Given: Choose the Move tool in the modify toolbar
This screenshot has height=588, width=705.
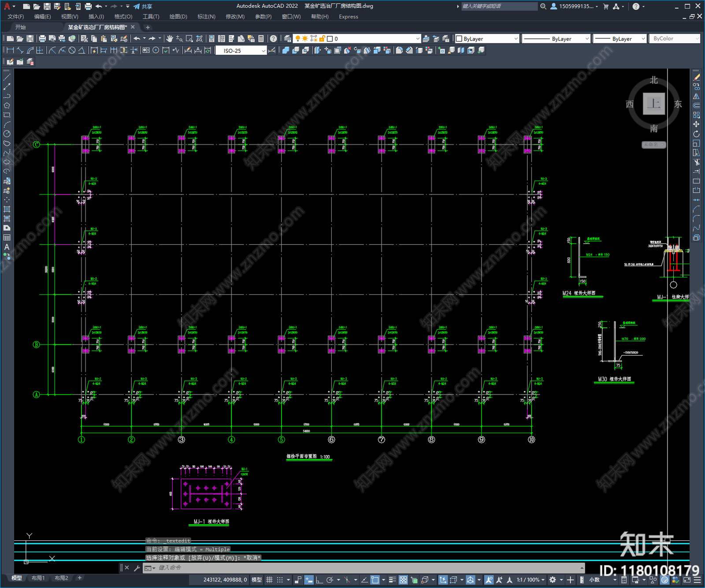Looking at the screenshot, I should point(696,124).
